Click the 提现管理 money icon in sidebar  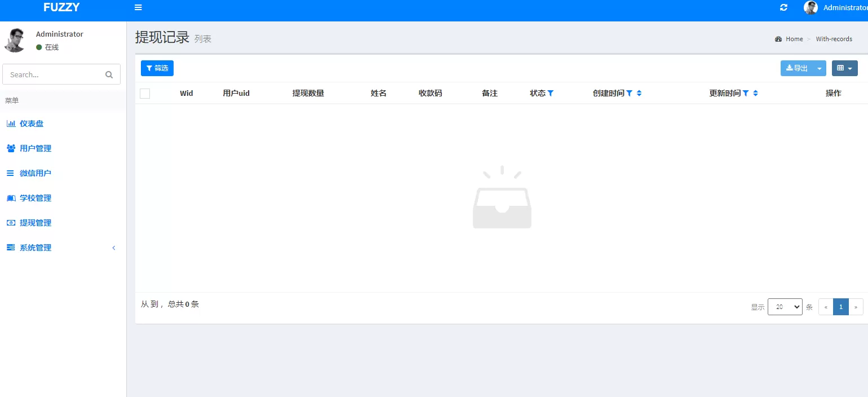(x=10, y=223)
